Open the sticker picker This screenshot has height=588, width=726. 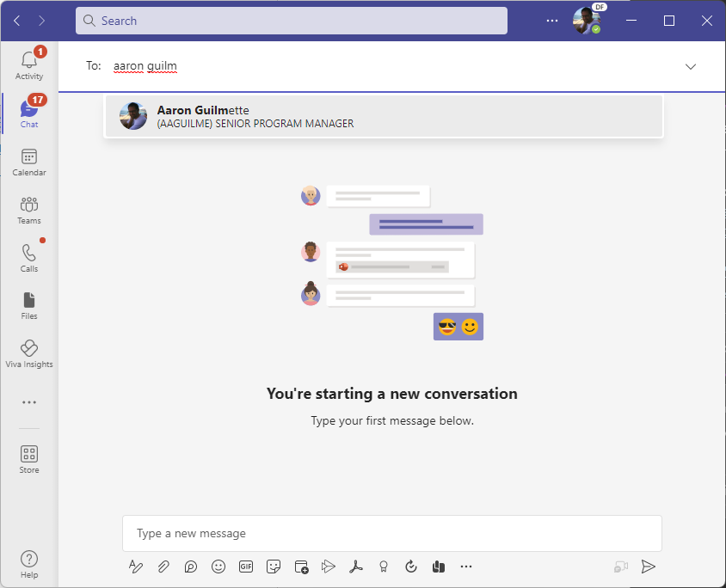tap(274, 567)
